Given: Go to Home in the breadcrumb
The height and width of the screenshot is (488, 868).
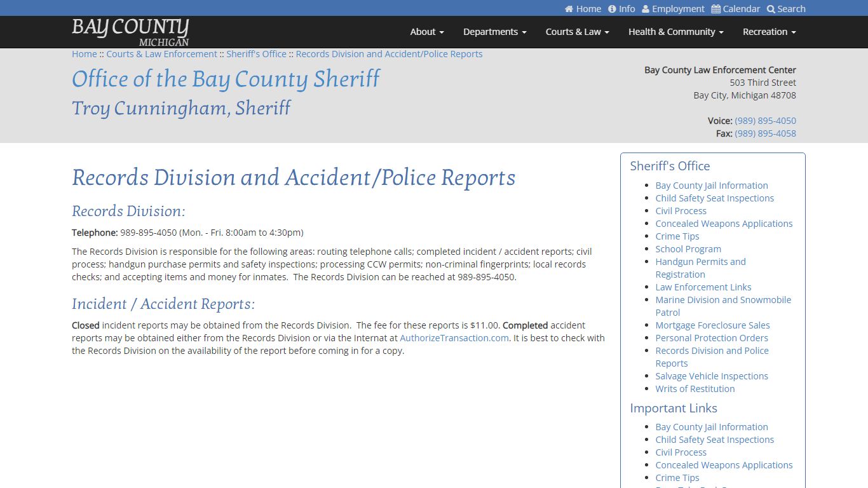Looking at the screenshot, I should pos(85,54).
